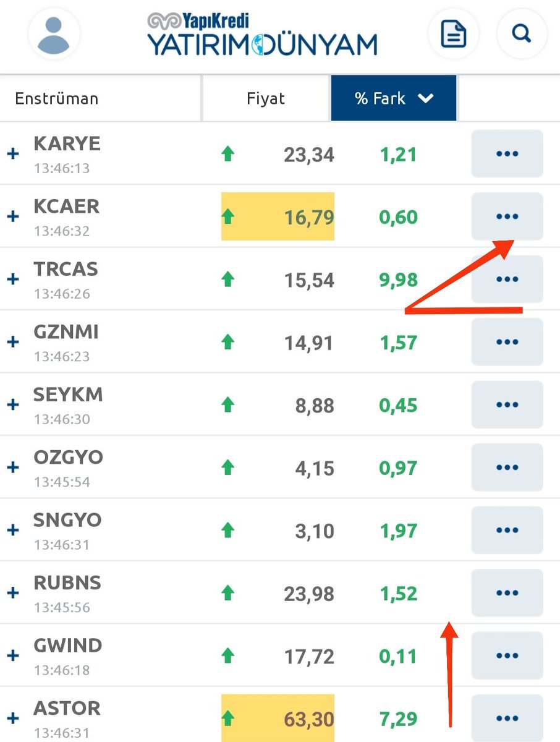Click the green up arrow for GZNMI

pos(228,342)
